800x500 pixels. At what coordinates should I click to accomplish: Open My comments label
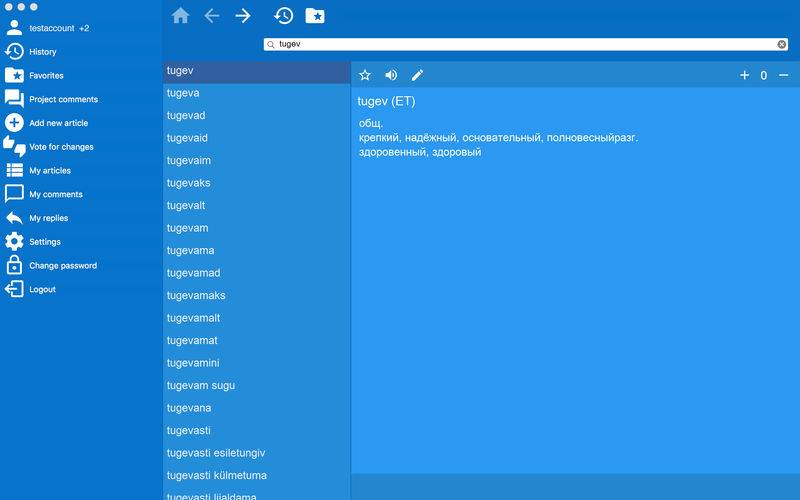56,194
